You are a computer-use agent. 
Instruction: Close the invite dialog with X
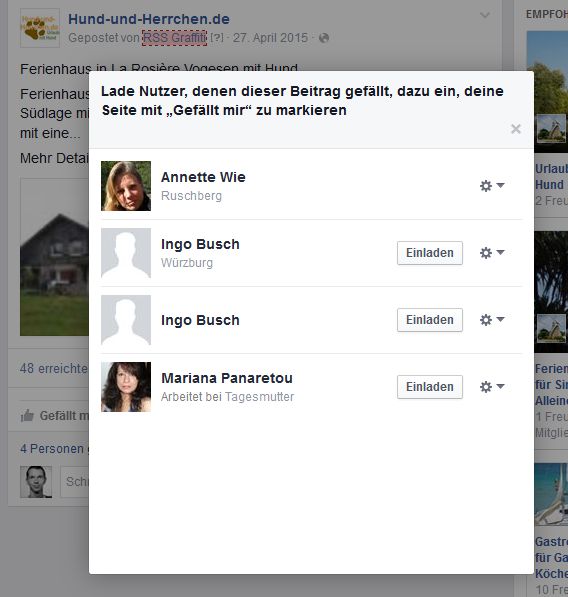pyautogui.click(x=516, y=129)
